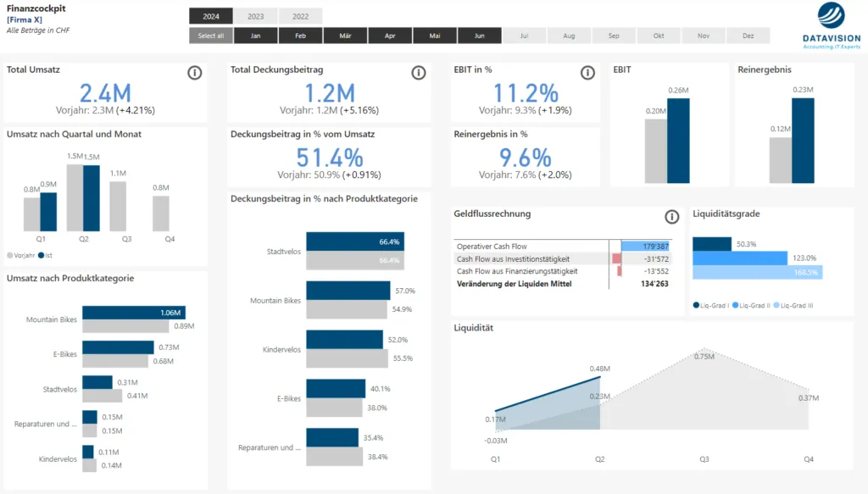
Task: Select Kindervelos 52.0% margin bar
Action: pos(344,339)
